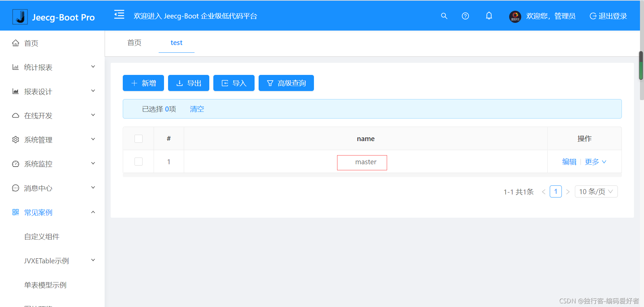Open 自定义组件 in the sidebar
The image size is (644, 307).
click(x=42, y=237)
